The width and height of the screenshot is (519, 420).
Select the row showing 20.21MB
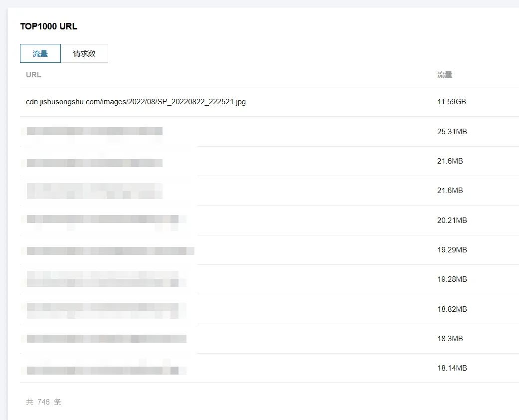269,220
